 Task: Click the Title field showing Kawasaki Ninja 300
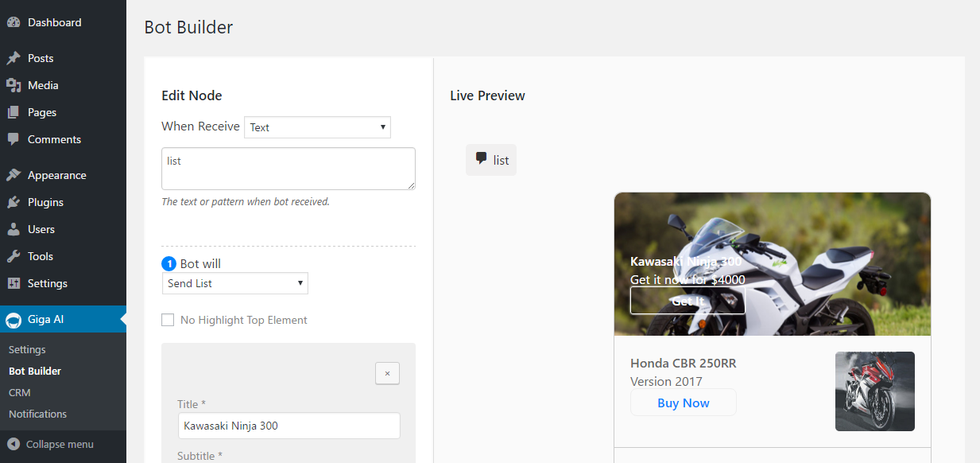[x=289, y=426]
